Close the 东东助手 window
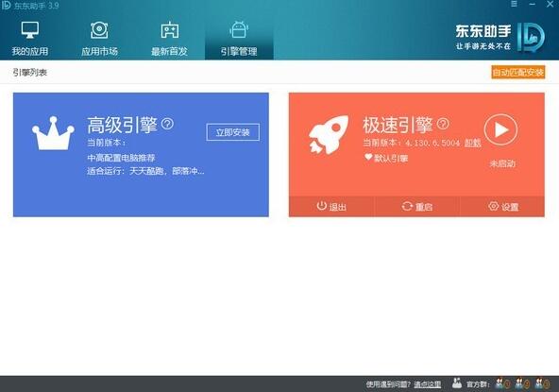559x392 pixels. point(551,4)
